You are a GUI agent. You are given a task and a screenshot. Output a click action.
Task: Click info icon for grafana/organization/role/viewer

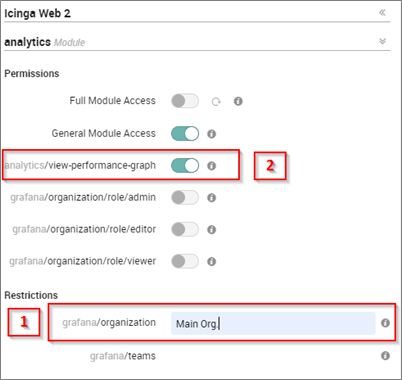click(x=212, y=261)
